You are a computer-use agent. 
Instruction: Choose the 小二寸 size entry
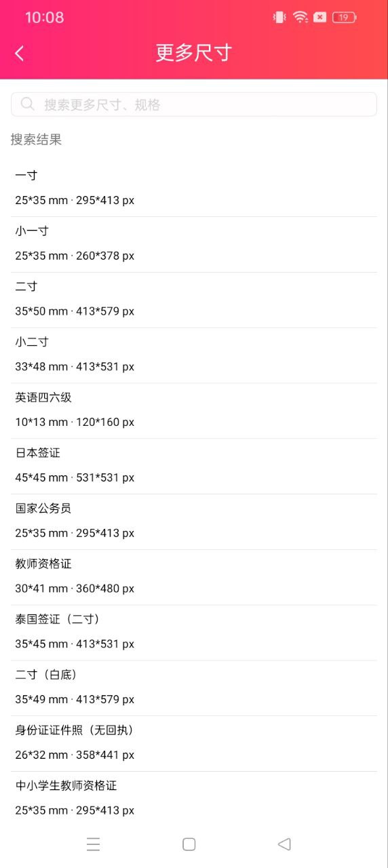(x=194, y=355)
